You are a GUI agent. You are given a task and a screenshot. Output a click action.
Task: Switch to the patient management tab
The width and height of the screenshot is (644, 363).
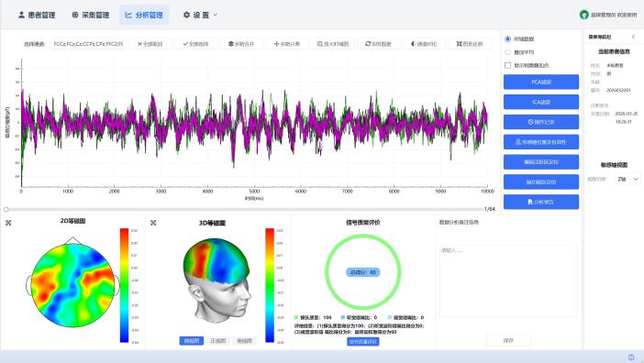tap(37, 15)
